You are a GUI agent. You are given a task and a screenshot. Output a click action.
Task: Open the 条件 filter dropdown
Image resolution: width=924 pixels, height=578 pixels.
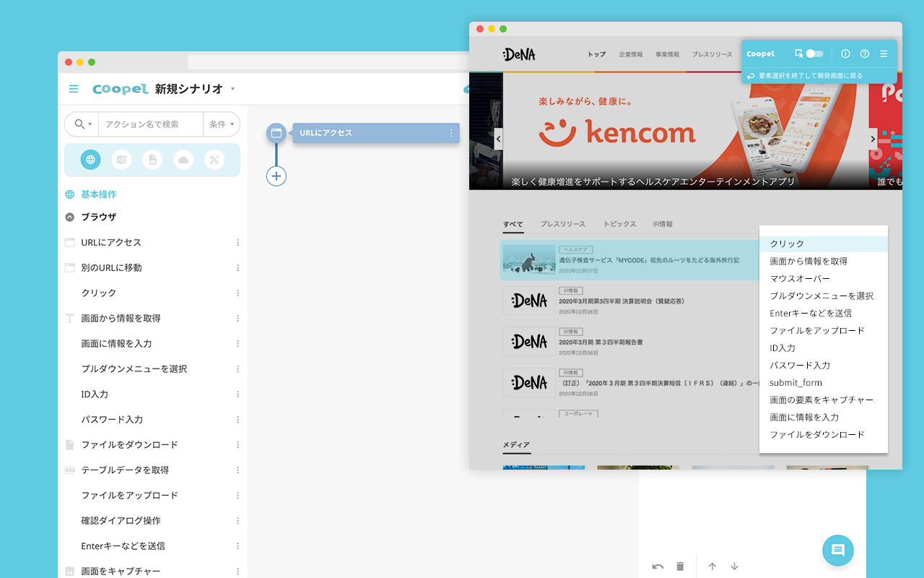222,124
